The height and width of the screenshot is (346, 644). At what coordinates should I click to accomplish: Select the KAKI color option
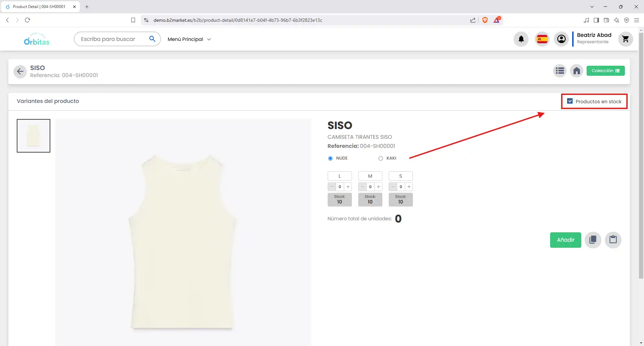(381, 159)
